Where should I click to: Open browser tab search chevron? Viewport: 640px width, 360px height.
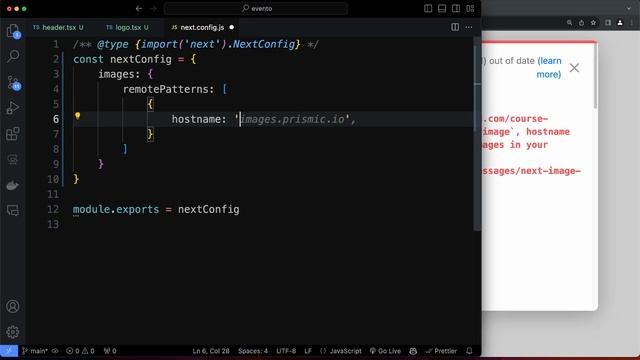click(x=629, y=8)
